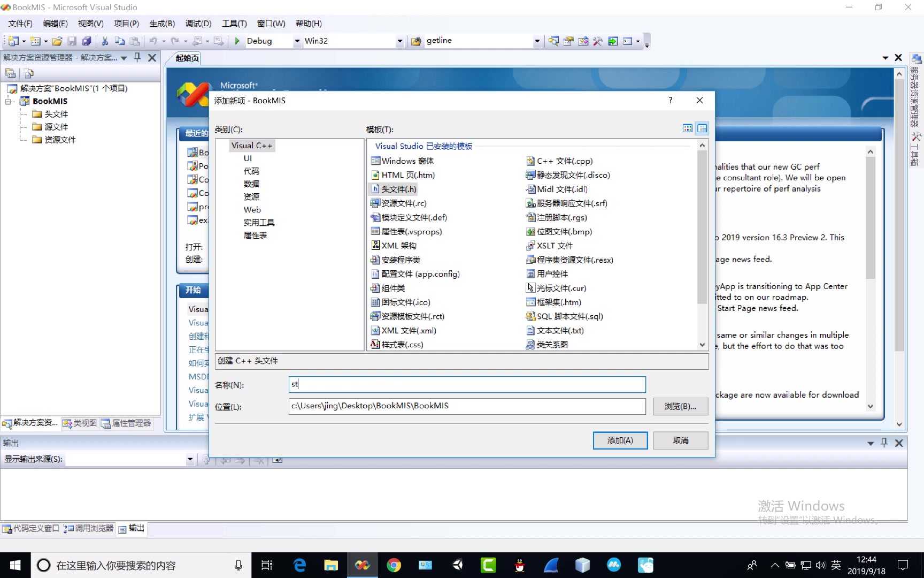Pin the Solution Explorer panel

(137, 58)
